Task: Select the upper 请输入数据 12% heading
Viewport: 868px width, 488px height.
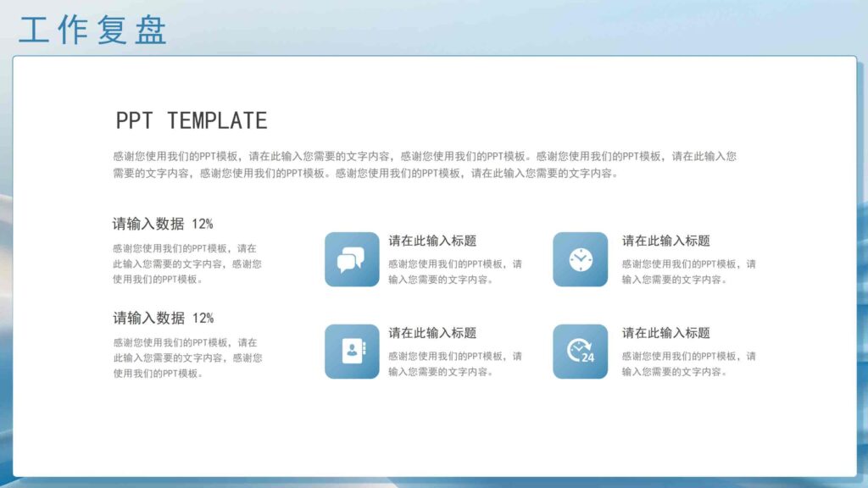Action: pyautogui.click(x=163, y=225)
